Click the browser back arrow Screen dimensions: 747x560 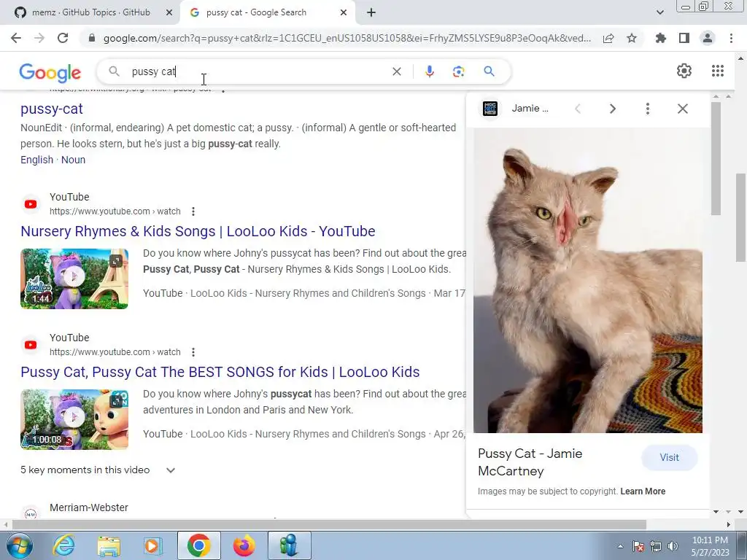coord(16,38)
